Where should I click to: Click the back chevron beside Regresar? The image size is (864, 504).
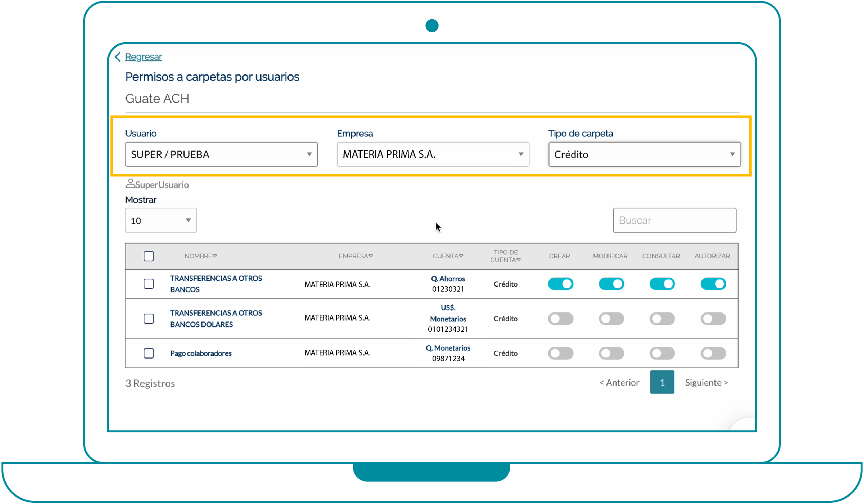point(118,57)
